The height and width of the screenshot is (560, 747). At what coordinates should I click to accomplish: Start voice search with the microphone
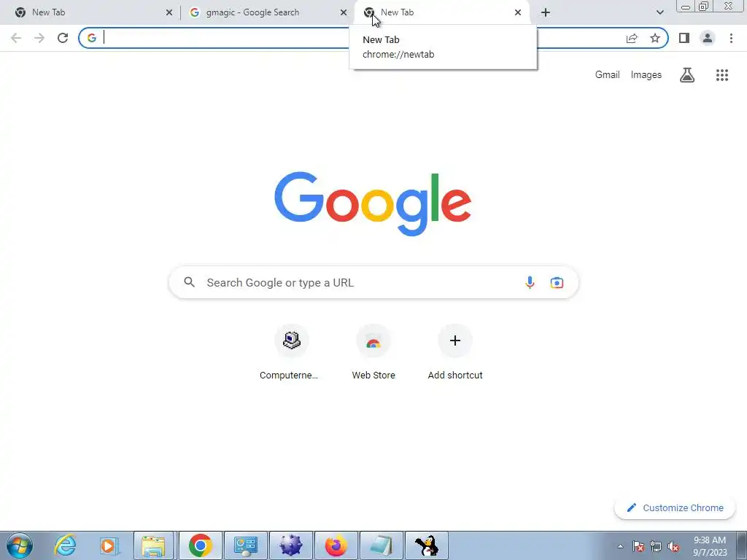[x=530, y=282]
